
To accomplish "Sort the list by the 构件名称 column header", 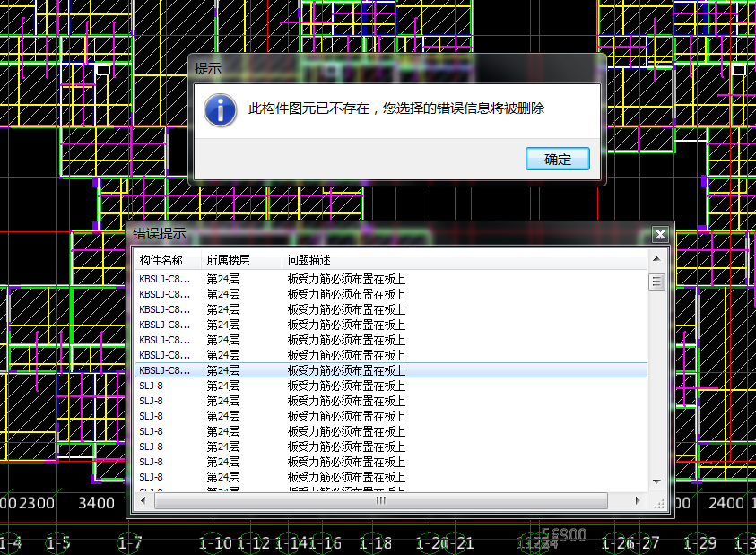I will tap(168, 260).
